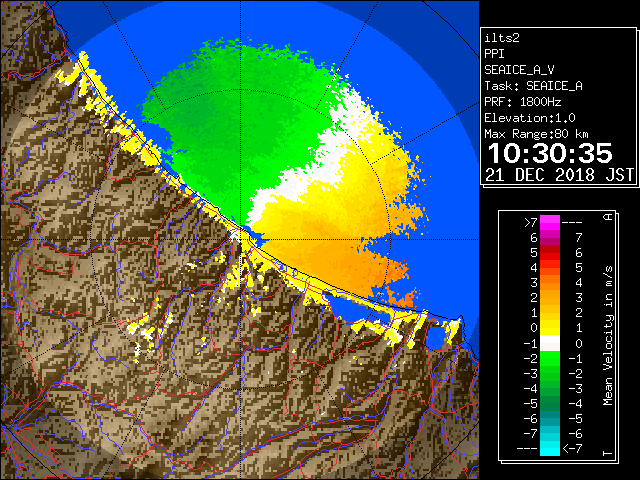Click the 'ilts2' radar site label
Image resolution: width=640 pixels, height=480 pixels.
[x=502, y=38]
